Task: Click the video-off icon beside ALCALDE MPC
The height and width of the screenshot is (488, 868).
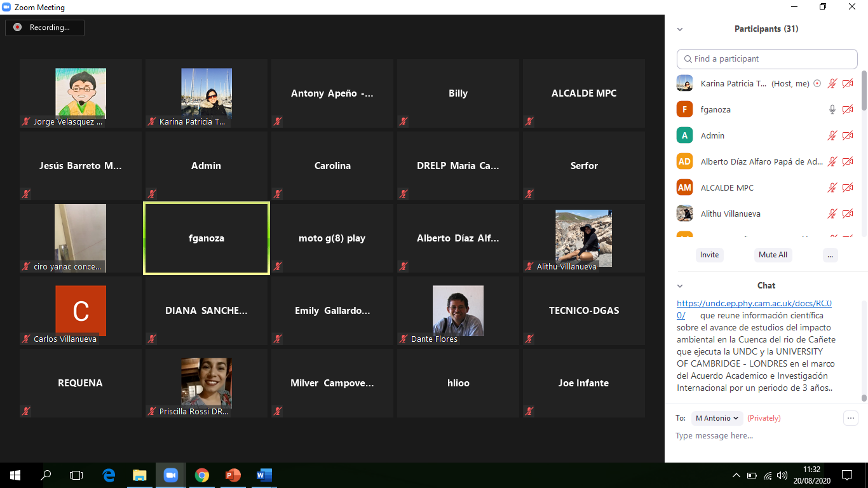Action: coord(847,187)
